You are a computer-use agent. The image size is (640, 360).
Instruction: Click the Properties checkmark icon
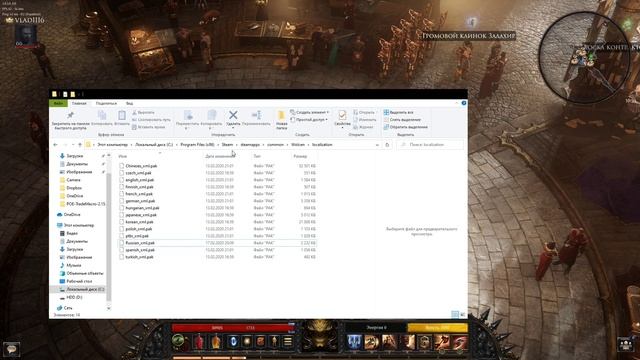[x=342, y=115]
